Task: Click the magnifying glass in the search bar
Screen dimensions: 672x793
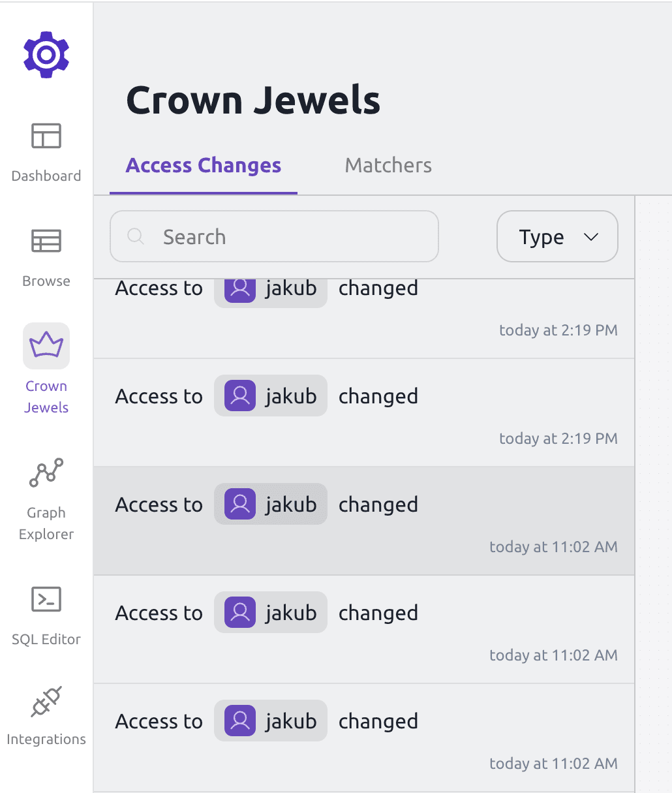Action: click(135, 236)
